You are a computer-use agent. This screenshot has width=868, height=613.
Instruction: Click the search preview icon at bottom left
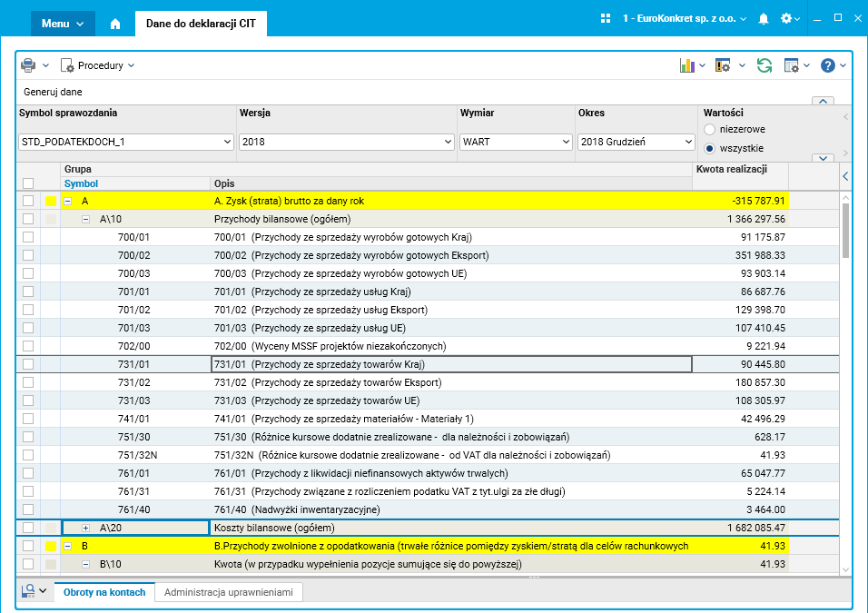28,590
